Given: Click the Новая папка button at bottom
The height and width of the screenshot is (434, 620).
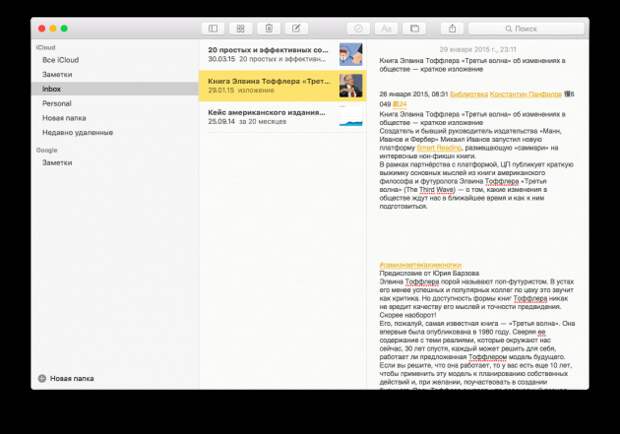Looking at the screenshot, I should point(66,378).
